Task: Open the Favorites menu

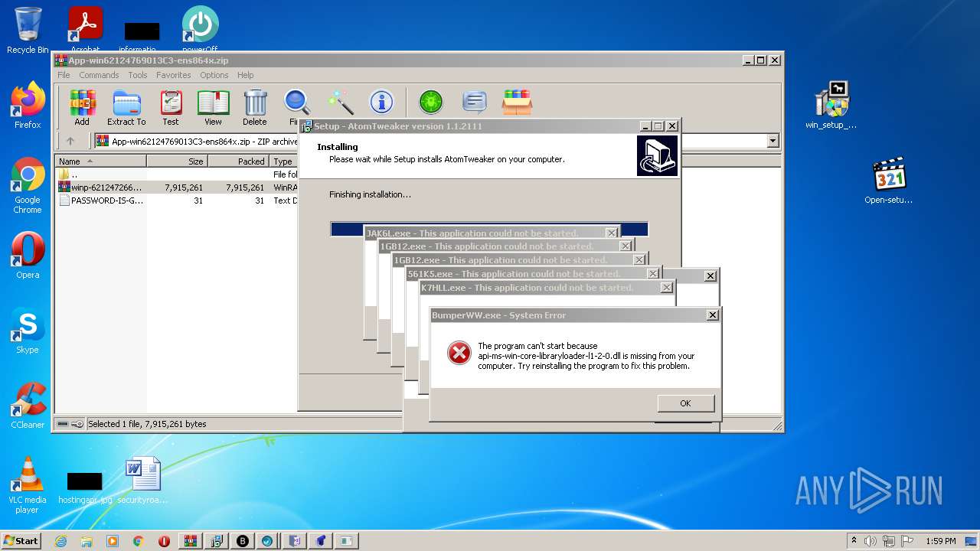Action: pos(174,75)
